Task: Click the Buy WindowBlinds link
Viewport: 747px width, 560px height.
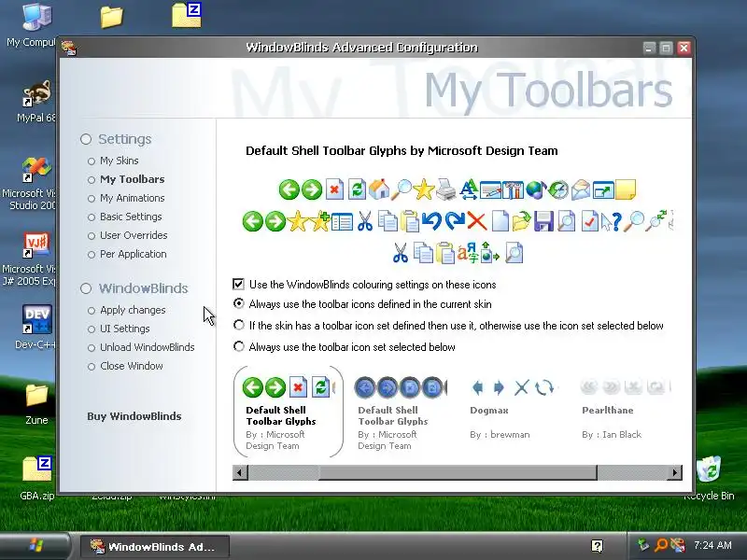Action: 134,416
